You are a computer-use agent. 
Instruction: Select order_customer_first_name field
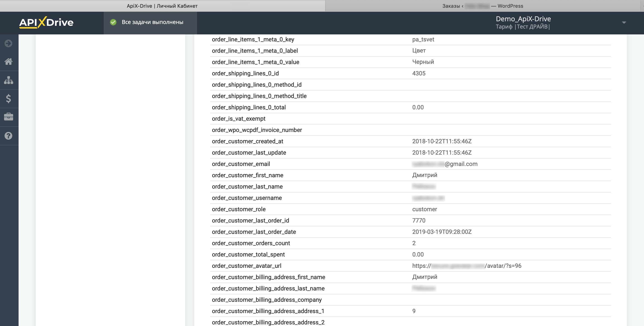[x=248, y=175]
